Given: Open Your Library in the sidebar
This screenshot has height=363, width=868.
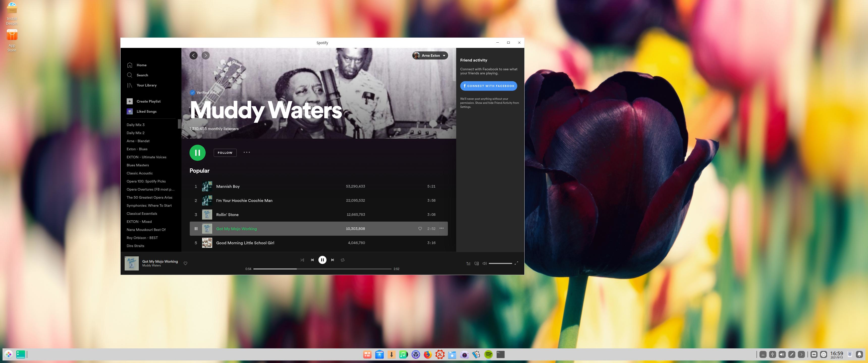Looking at the screenshot, I should [x=142, y=85].
